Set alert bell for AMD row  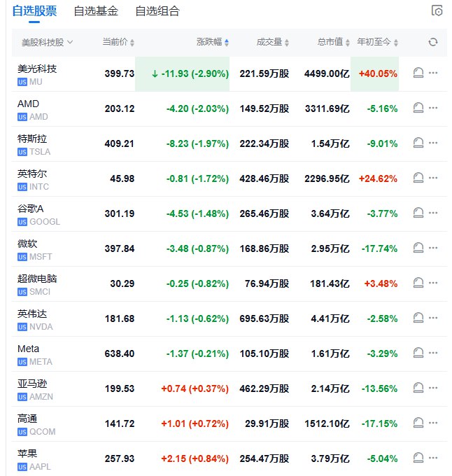pyautogui.click(x=418, y=108)
